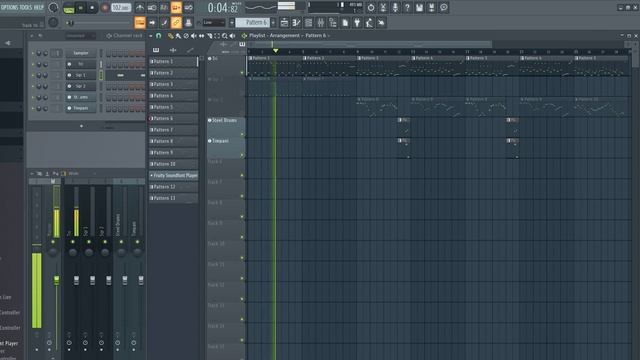Click the Steel Drums playlist track header

[226, 127]
